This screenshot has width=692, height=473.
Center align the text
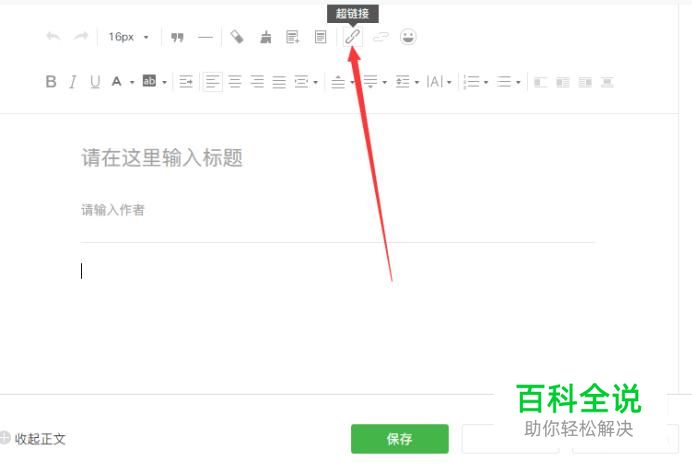(x=235, y=82)
